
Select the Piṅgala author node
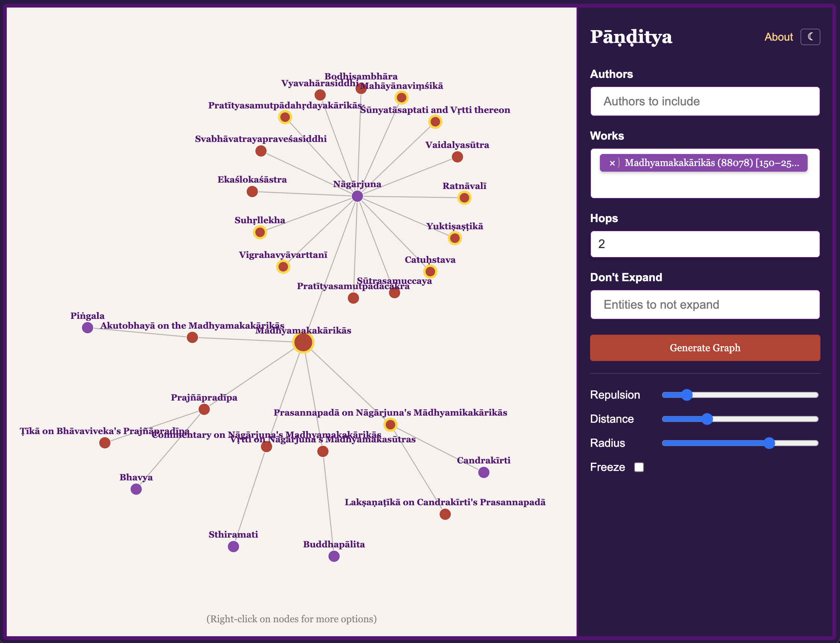88,328
